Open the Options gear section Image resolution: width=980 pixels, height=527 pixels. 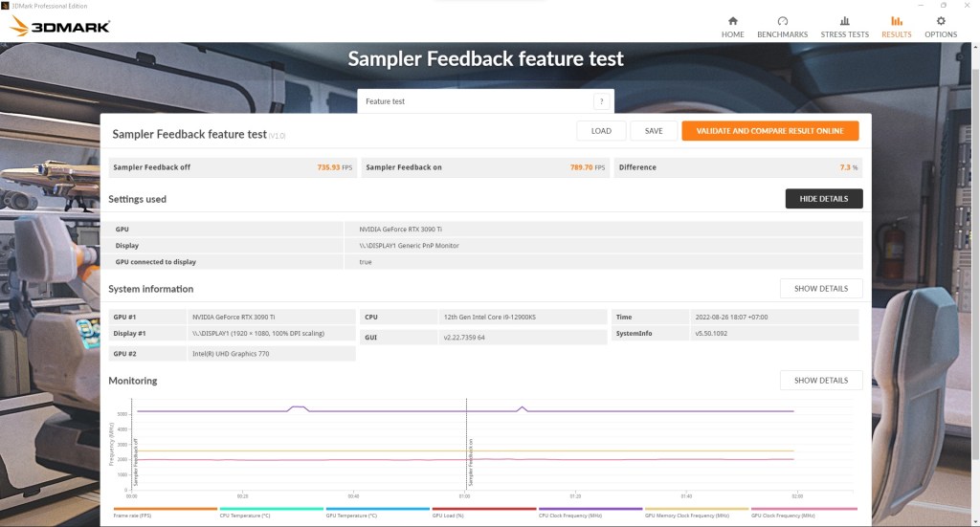pyautogui.click(x=941, y=28)
